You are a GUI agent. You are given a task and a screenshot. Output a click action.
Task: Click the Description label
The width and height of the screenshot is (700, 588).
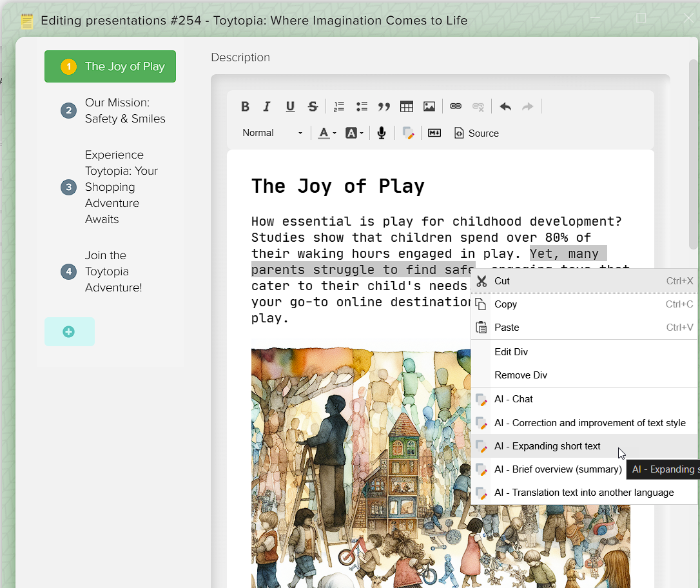pos(240,57)
